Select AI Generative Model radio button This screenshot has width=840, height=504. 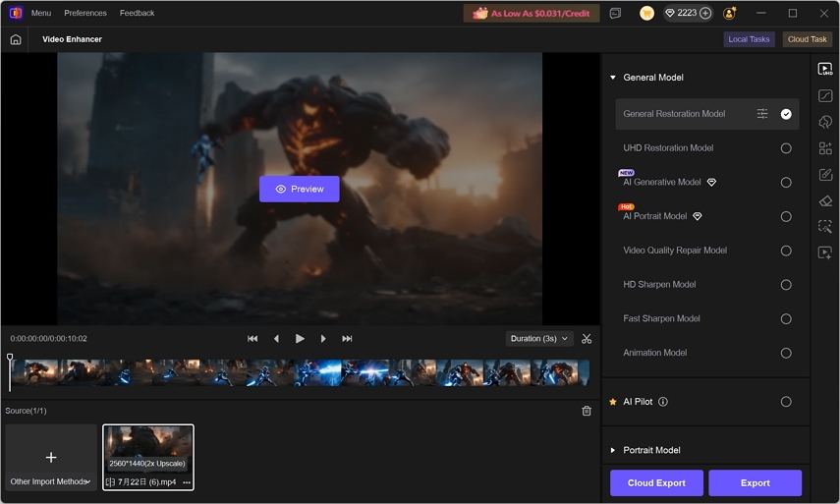[x=786, y=183]
